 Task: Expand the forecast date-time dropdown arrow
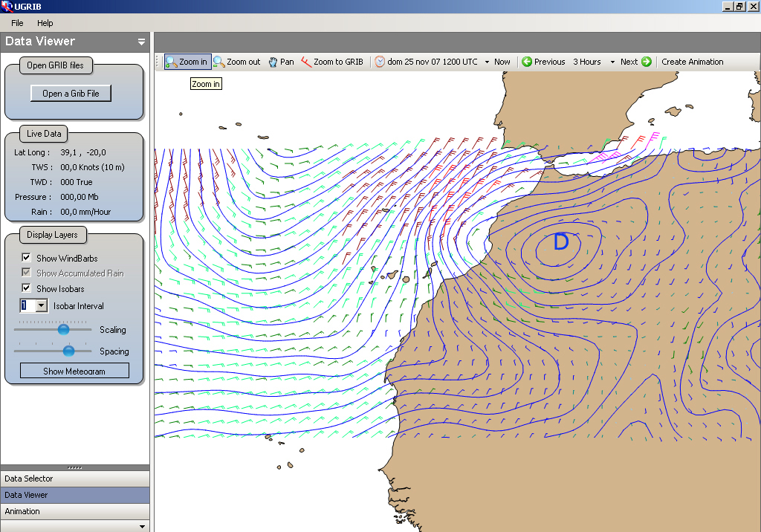point(487,62)
